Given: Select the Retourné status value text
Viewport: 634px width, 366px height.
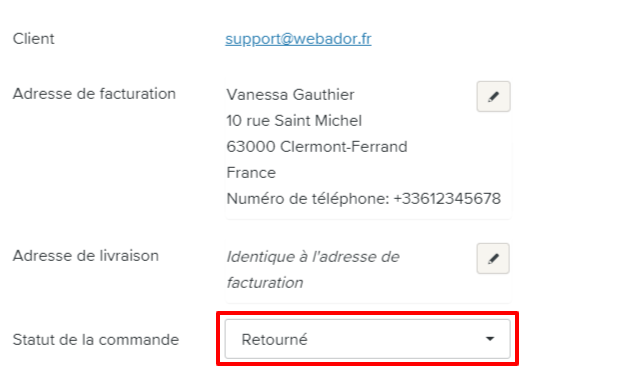Looking at the screenshot, I should (275, 339).
